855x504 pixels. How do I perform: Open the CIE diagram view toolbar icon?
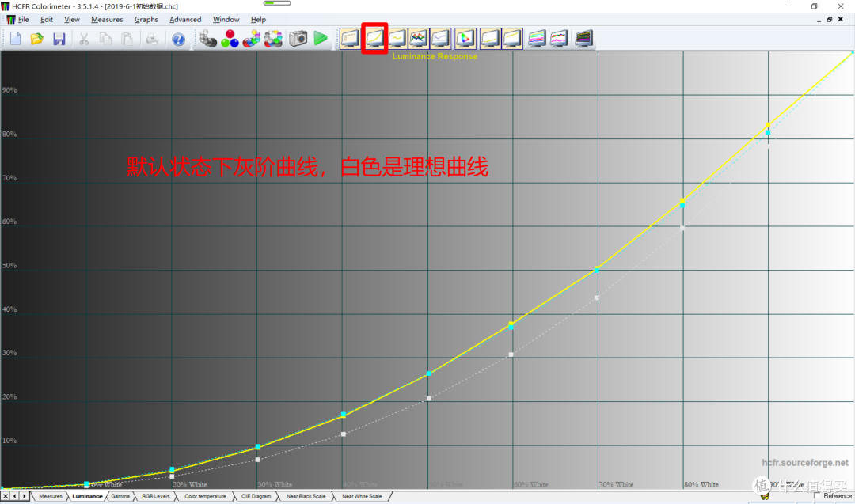[465, 38]
